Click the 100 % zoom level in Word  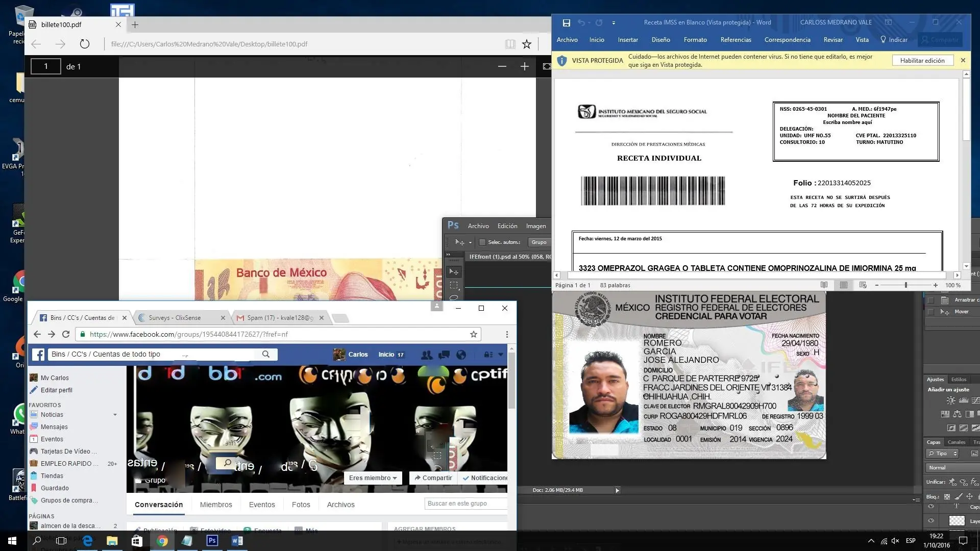952,285
